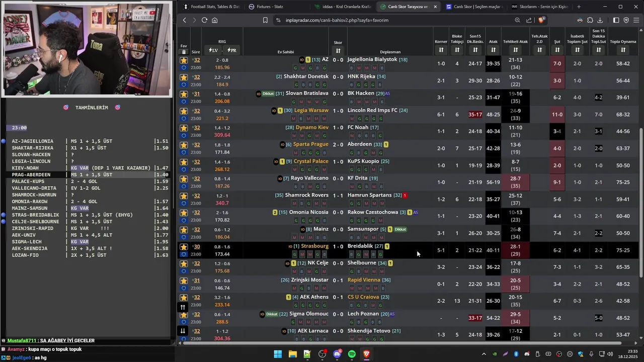Bookmark this page
This screenshot has width=644, height=362.
coord(265,20)
